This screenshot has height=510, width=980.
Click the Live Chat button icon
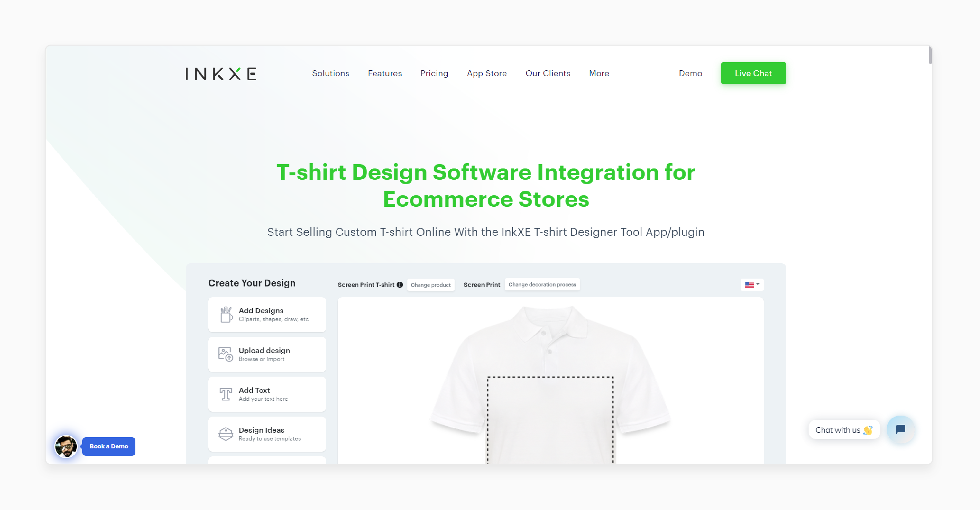[754, 73]
